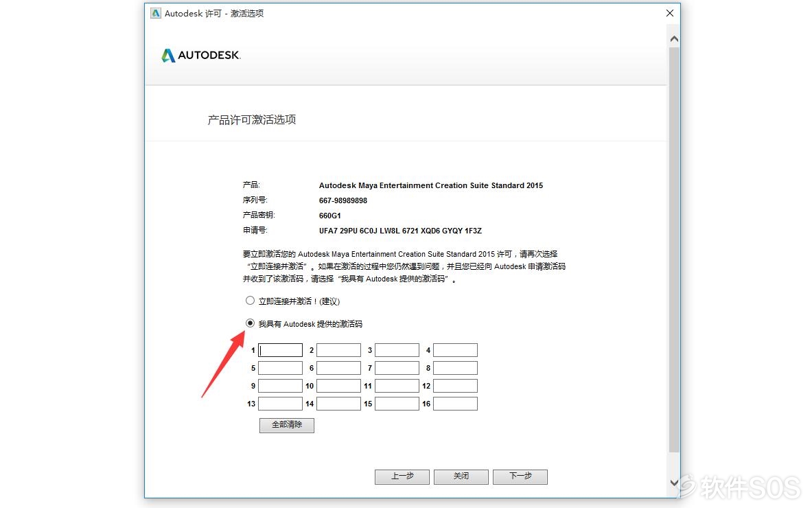Click the 产品: label
This screenshot has width=812, height=508.
tap(251, 185)
